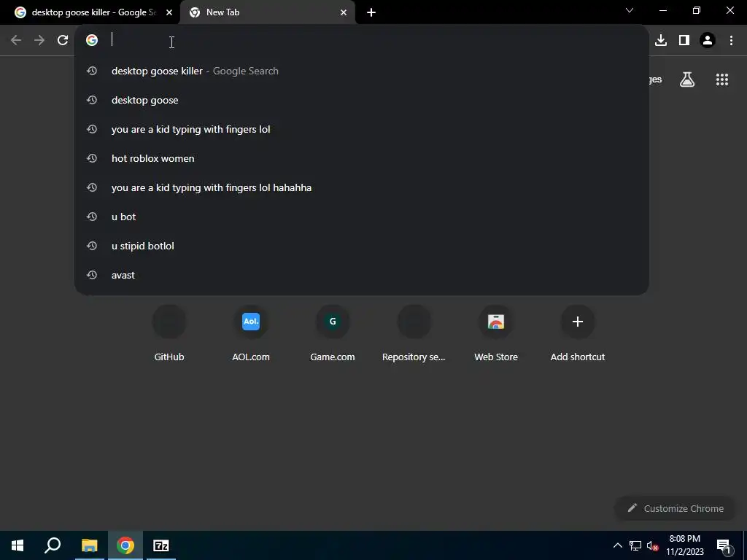Open the AOL.com shortcut
This screenshot has height=560, width=747.
tap(251, 334)
